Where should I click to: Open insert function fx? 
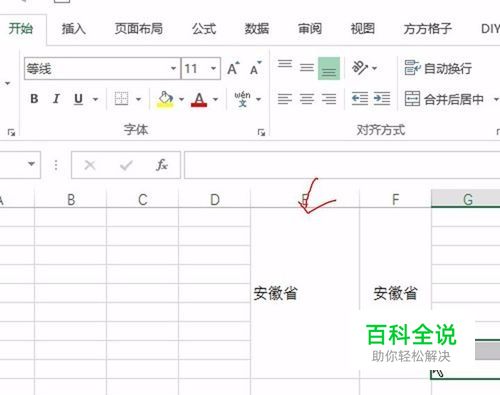162,165
